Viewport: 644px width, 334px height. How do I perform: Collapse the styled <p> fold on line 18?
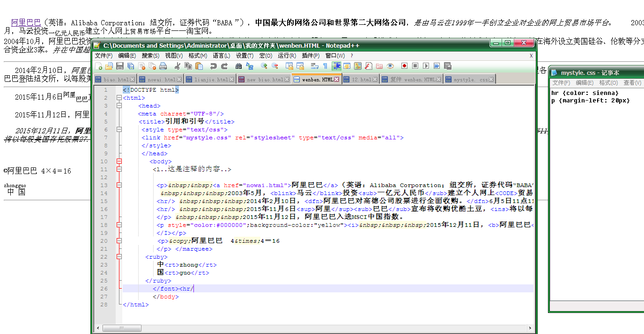point(119,225)
